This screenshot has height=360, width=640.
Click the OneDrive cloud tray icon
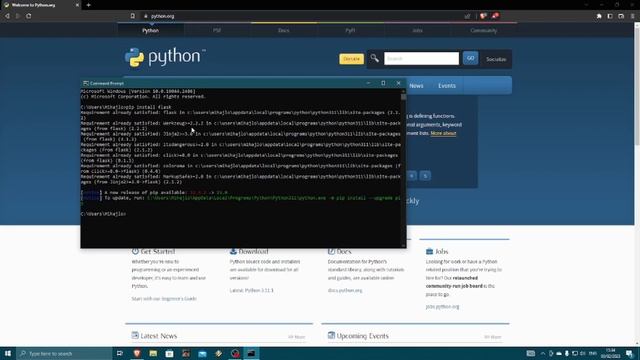[559, 353]
